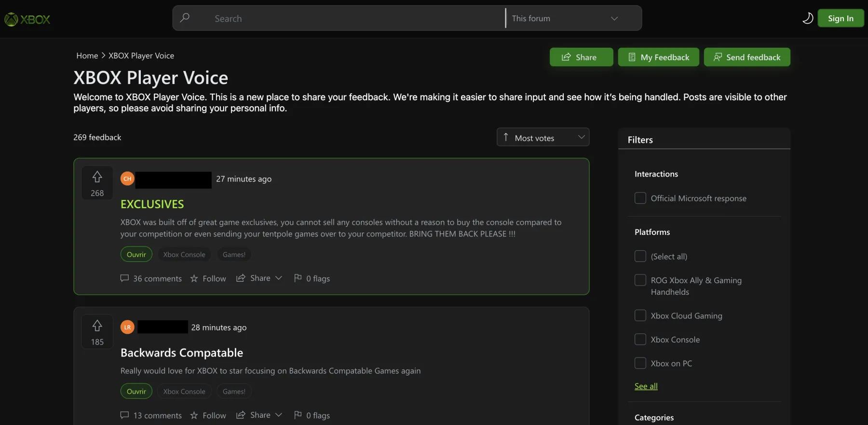Image resolution: width=868 pixels, height=425 pixels.
Task: Upvote the EXCLUSIVES post arrow
Action: coord(97,177)
